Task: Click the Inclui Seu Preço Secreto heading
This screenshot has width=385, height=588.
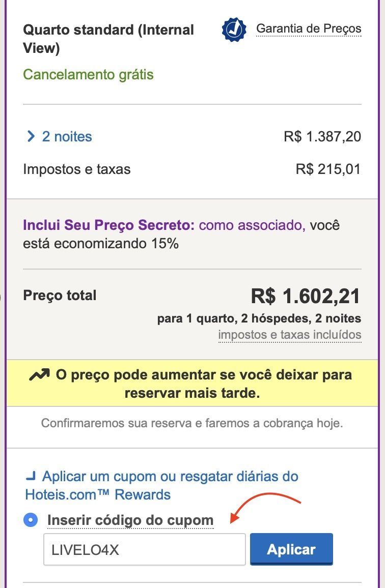Action: click(108, 225)
